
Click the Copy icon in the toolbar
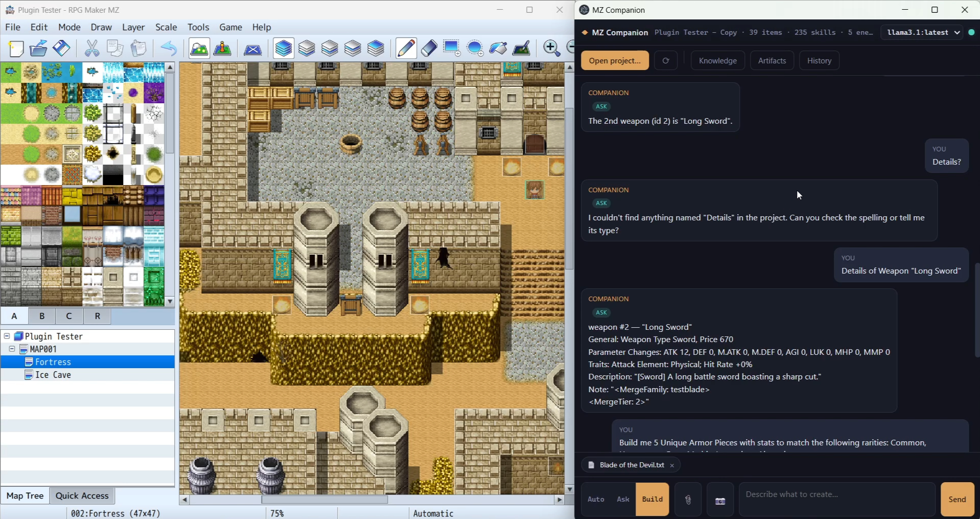pos(115,49)
